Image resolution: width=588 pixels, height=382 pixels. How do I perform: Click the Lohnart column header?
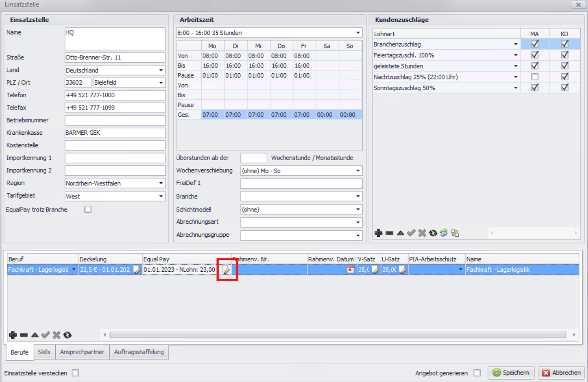[447, 34]
